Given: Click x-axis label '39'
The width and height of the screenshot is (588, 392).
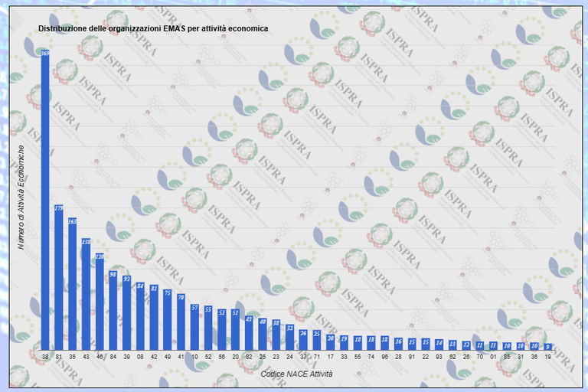Looking at the screenshot, I should (127, 357).
